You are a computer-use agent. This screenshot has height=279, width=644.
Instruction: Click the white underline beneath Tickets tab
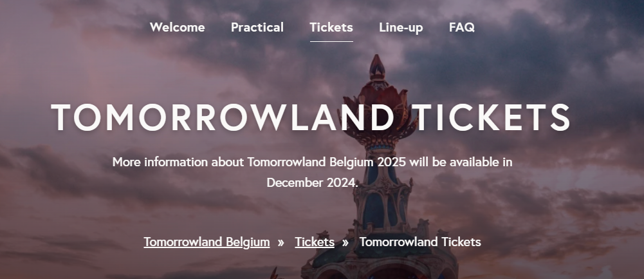tap(331, 42)
